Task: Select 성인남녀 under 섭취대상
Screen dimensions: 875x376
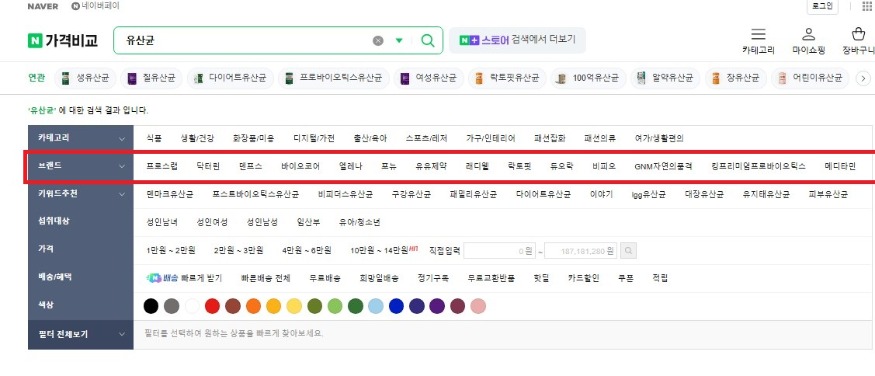Action: pos(162,222)
